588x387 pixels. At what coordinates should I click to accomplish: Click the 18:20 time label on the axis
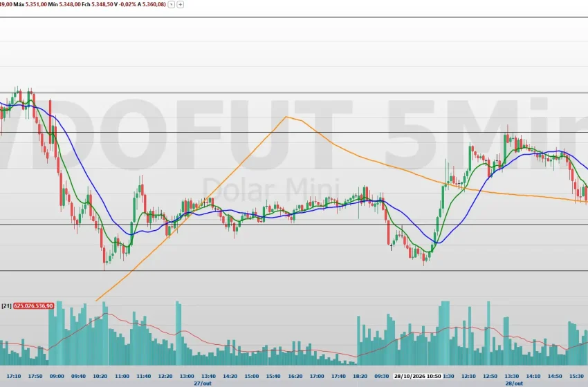click(x=360, y=376)
